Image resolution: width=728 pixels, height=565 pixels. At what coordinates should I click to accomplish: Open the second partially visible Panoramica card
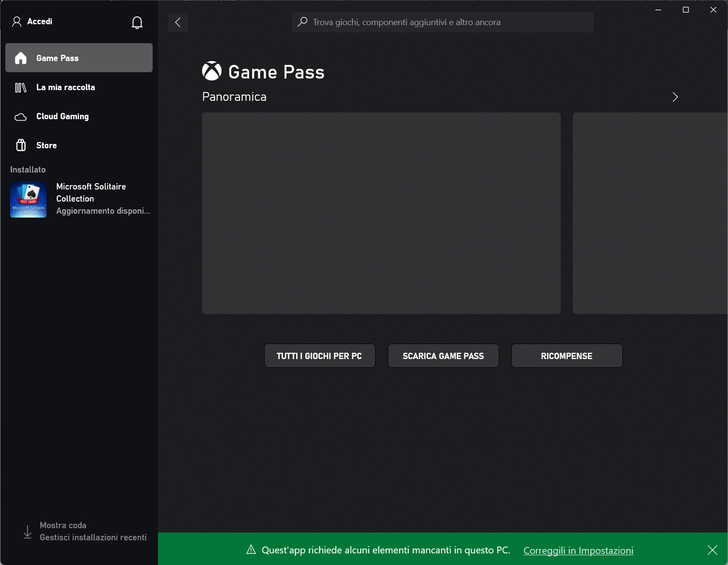650,213
